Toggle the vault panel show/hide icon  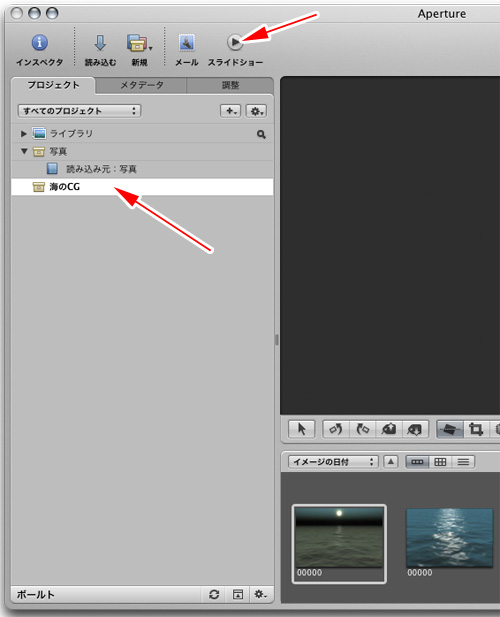[x=238, y=594]
